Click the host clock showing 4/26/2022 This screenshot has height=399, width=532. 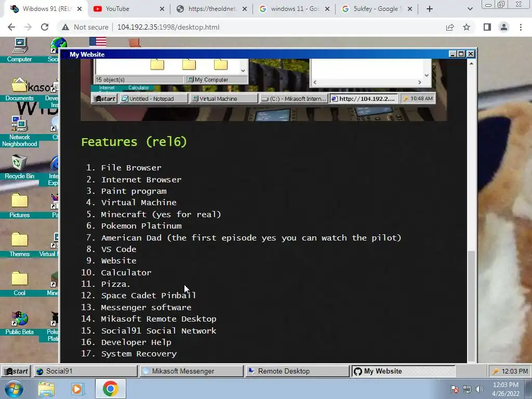point(506,389)
